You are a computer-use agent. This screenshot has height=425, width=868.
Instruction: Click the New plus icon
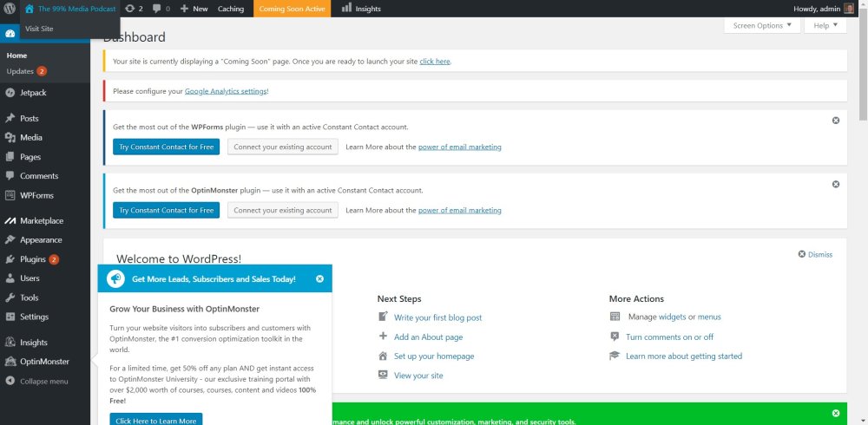pos(184,9)
